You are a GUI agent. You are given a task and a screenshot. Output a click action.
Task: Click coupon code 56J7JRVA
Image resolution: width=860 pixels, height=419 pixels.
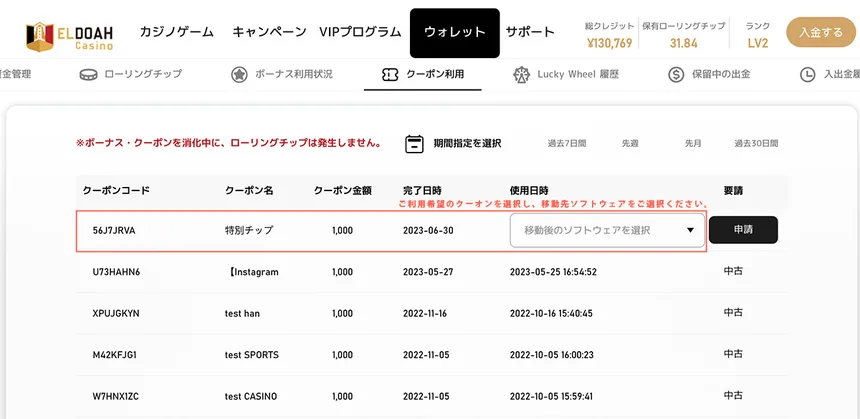pos(114,230)
